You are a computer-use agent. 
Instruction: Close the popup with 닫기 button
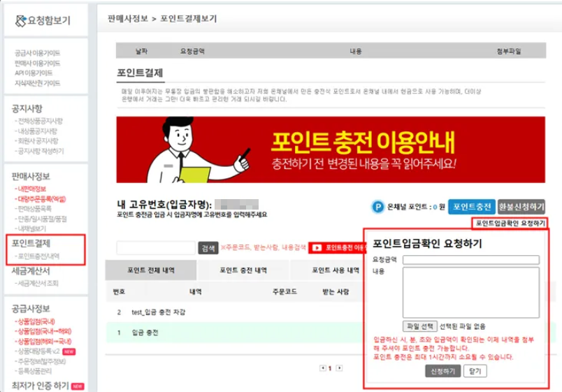point(475,371)
